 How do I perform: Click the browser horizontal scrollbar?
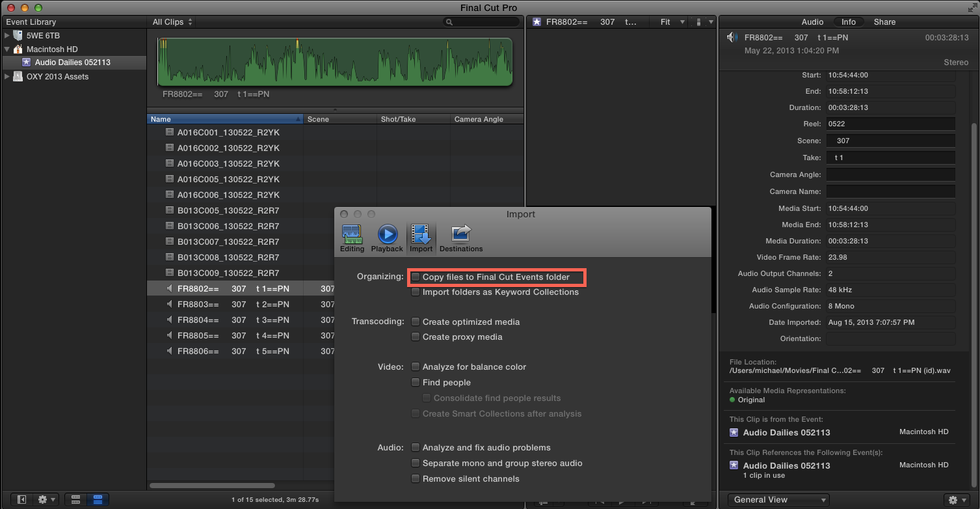coord(212,486)
